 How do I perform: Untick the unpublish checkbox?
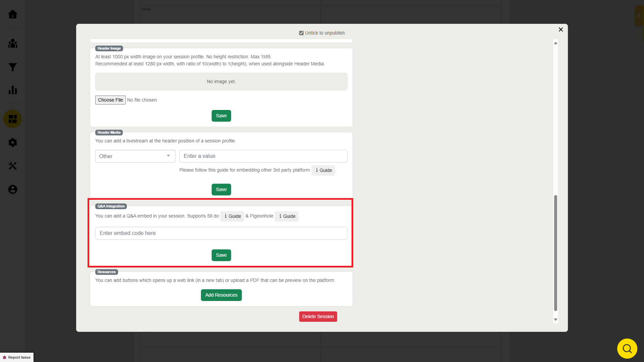(x=301, y=33)
